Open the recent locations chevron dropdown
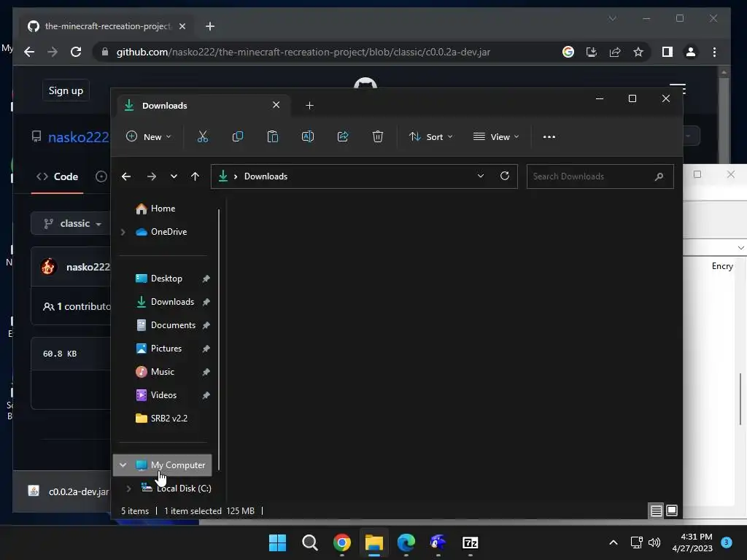Image resolution: width=747 pixels, height=560 pixels. pyautogui.click(x=174, y=176)
